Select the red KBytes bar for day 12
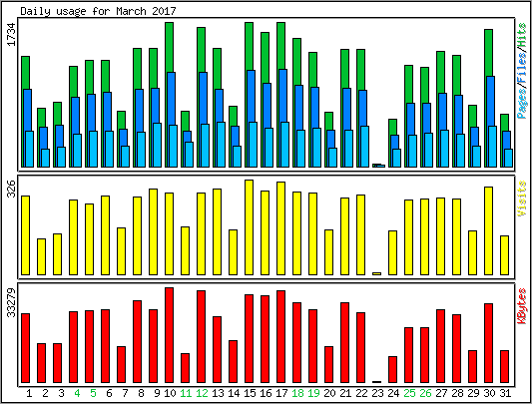 click(202, 336)
